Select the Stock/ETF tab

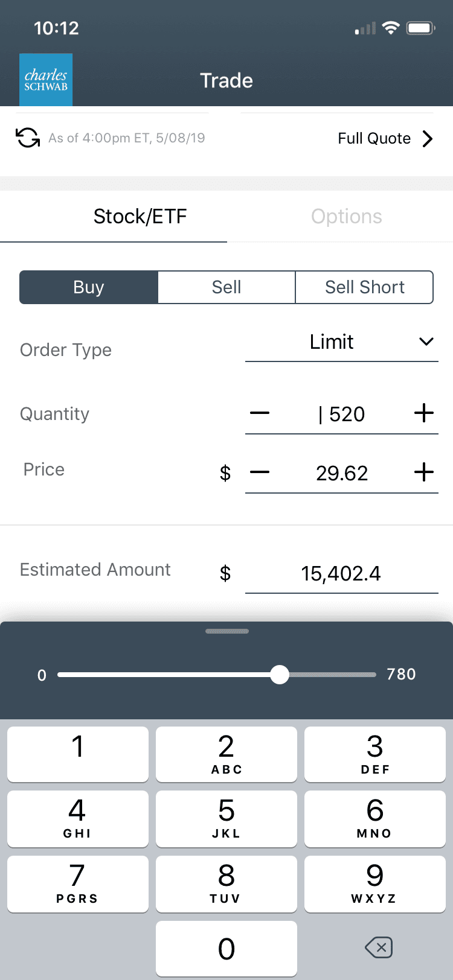pos(140,217)
